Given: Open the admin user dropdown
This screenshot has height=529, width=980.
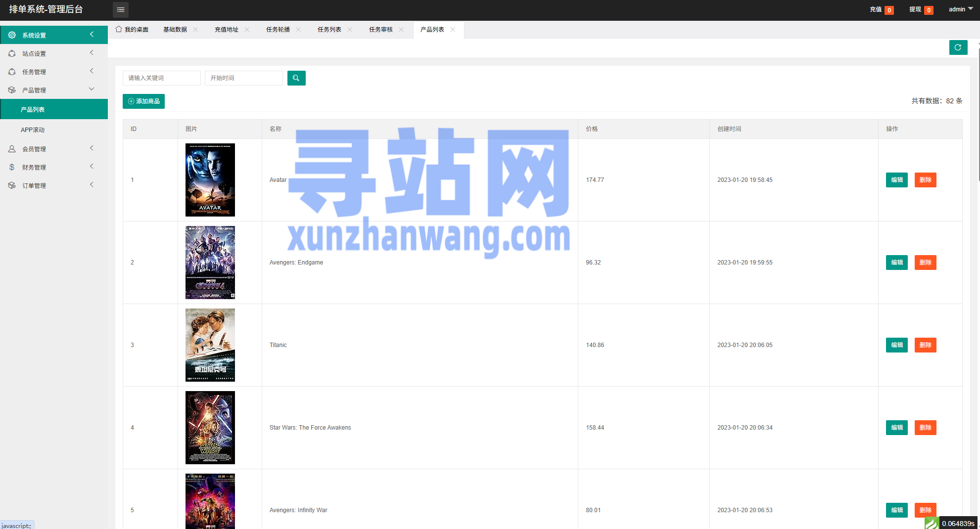Looking at the screenshot, I should 960,9.
